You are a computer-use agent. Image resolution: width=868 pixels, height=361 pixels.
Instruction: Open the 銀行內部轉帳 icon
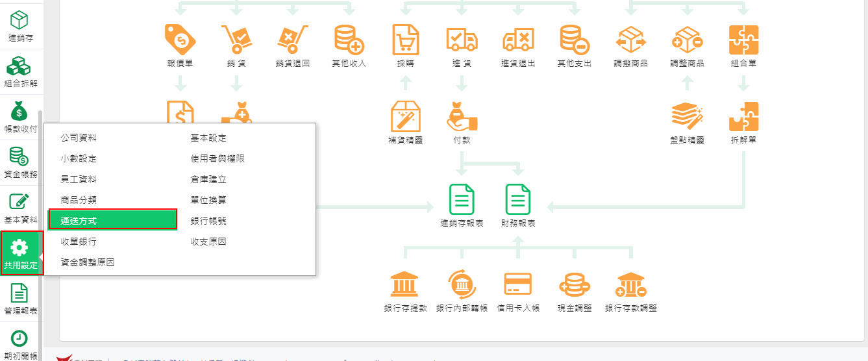(462, 284)
